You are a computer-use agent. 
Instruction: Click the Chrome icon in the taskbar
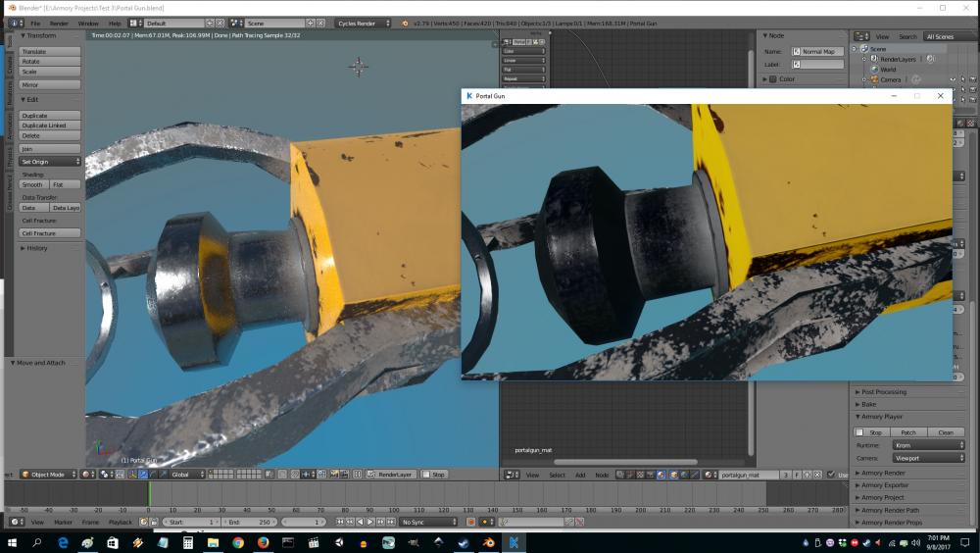click(x=237, y=542)
